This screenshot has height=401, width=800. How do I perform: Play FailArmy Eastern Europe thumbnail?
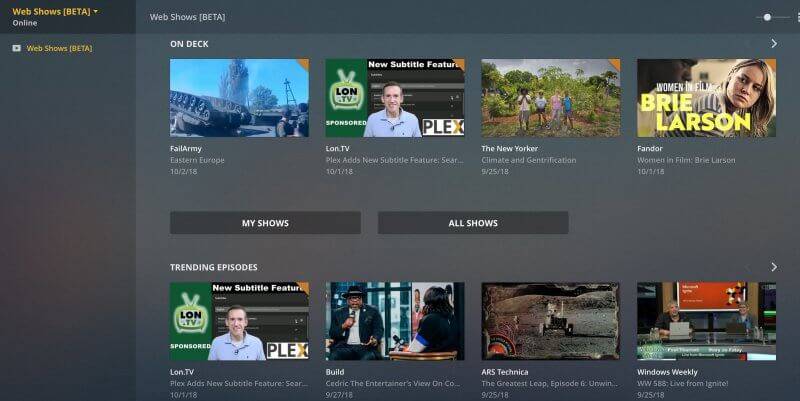tap(239, 98)
